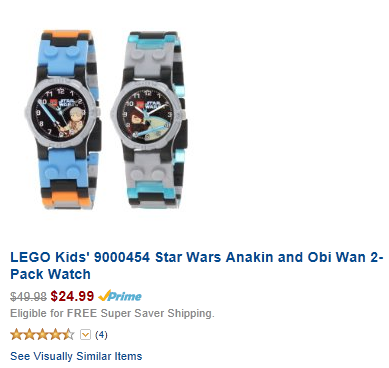The height and width of the screenshot is (368, 389).
Task: Click the Star Wars logo on gray watch dial
Action: 154,103
